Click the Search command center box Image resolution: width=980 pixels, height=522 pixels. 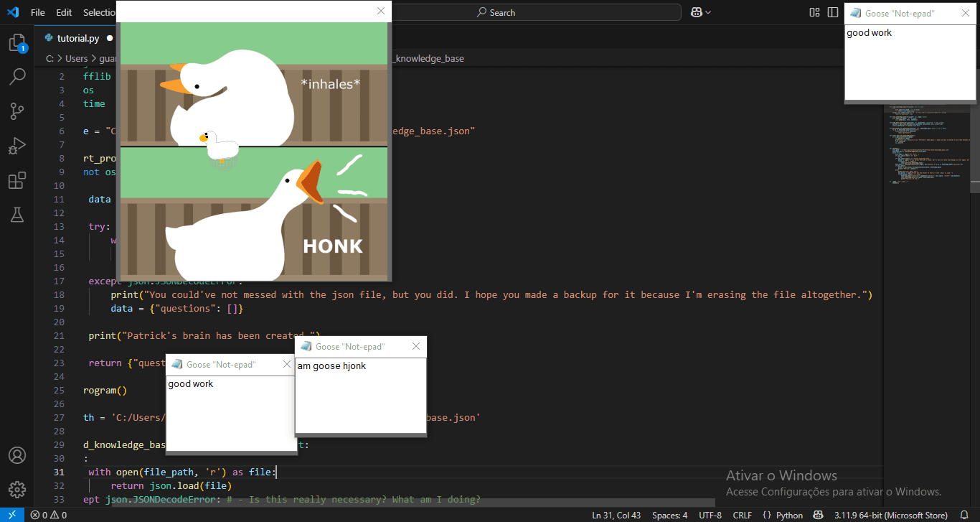pyautogui.click(x=538, y=12)
